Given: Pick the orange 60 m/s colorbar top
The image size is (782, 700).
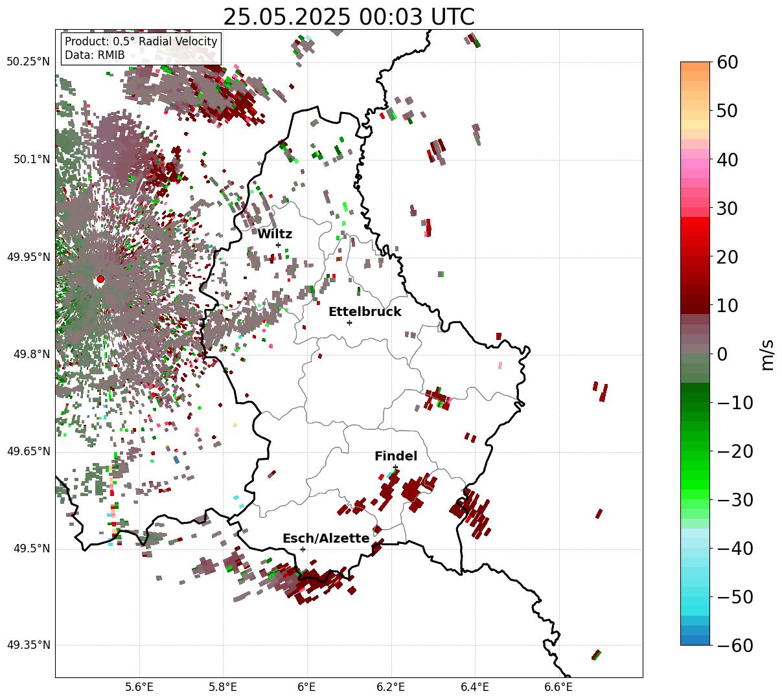Looking at the screenshot, I should point(695,65).
